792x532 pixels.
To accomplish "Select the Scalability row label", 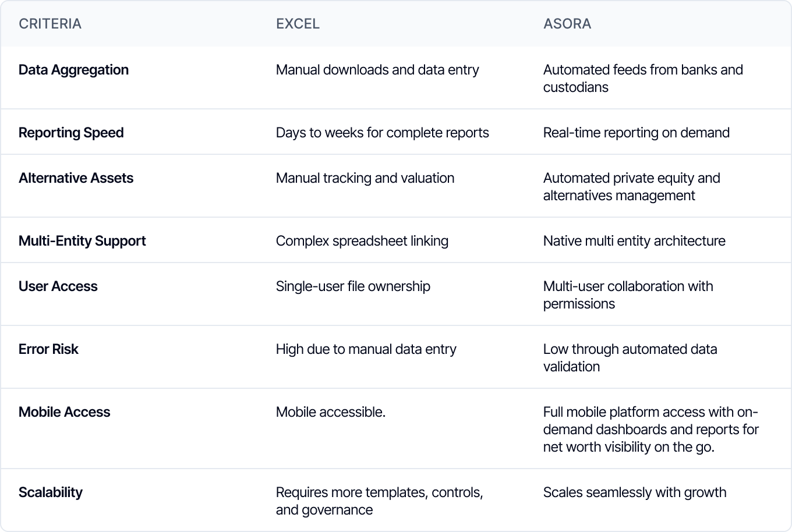I will coord(51,492).
